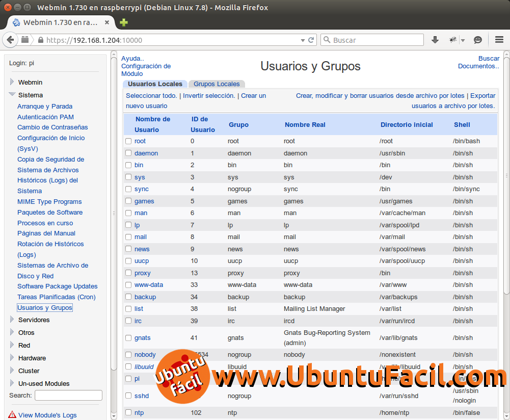Open Paquetes de Software module
The image size is (510, 420).
click(x=50, y=212)
